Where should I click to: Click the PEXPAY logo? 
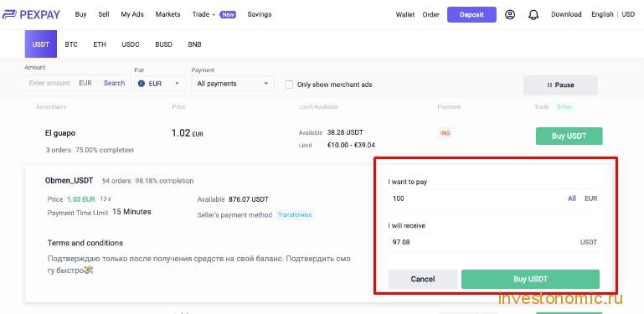(x=31, y=15)
